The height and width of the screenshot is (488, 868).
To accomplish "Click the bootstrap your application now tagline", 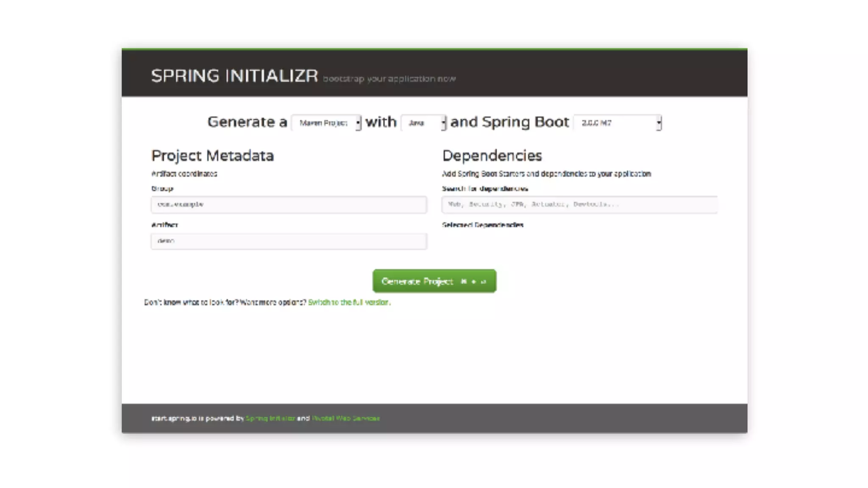I will tap(389, 79).
